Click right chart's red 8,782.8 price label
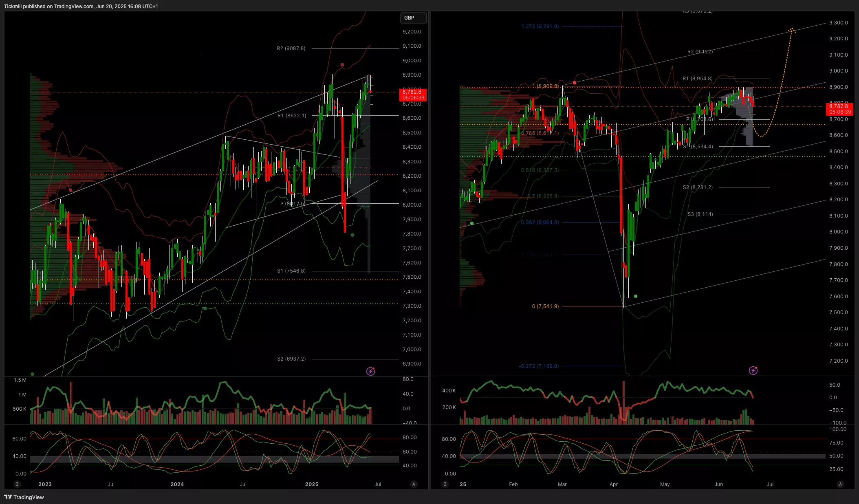Screen dimensions: 859x504 pos(840,109)
